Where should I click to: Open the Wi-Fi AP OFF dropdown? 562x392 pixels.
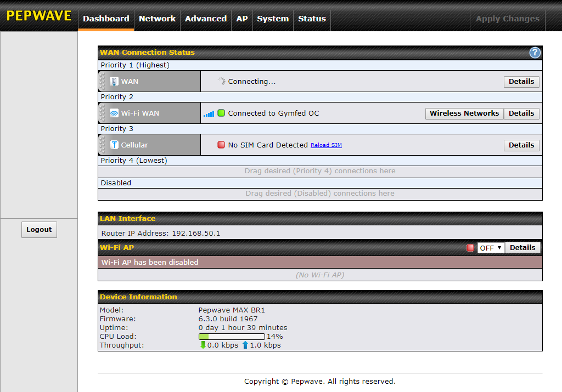tap(490, 247)
